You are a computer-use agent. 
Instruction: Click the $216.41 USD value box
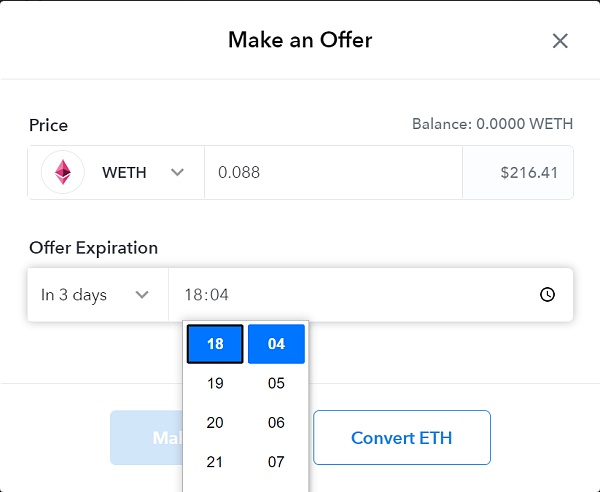tap(518, 172)
